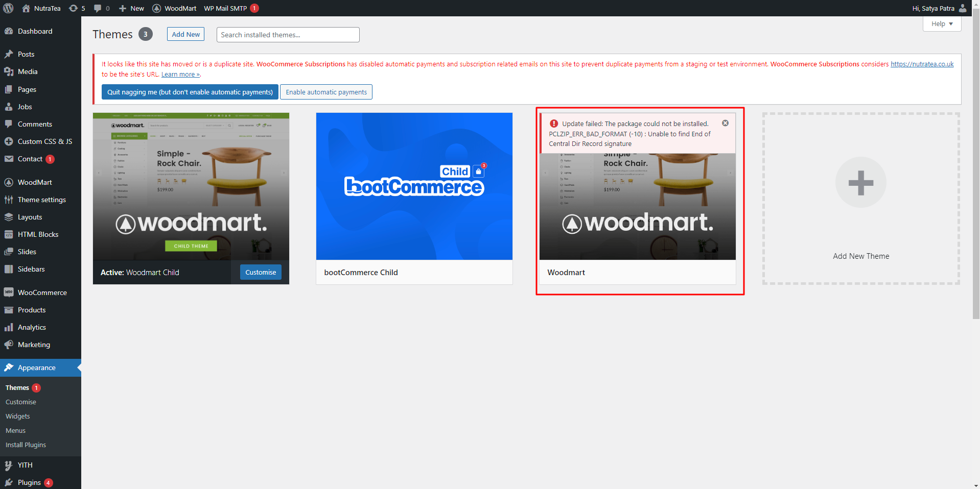980x489 pixels.
Task: Click the Layouts stack icon
Action: [x=9, y=217]
